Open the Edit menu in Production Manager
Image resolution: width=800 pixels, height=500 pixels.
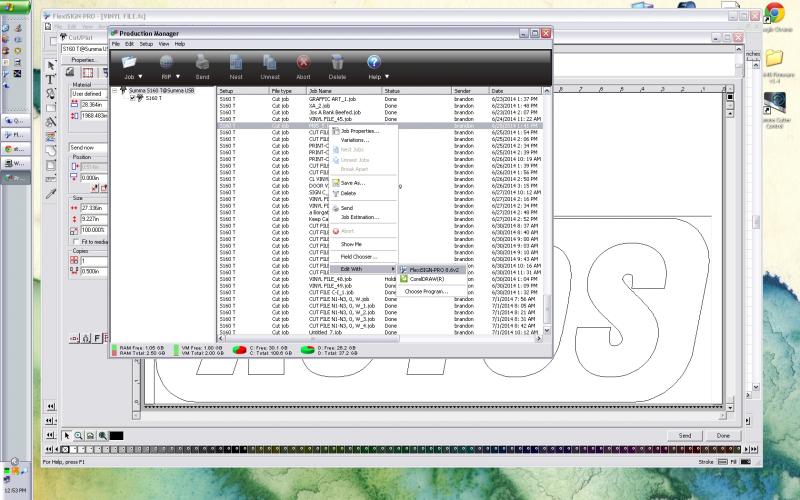pyautogui.click(x=129, y=44)
